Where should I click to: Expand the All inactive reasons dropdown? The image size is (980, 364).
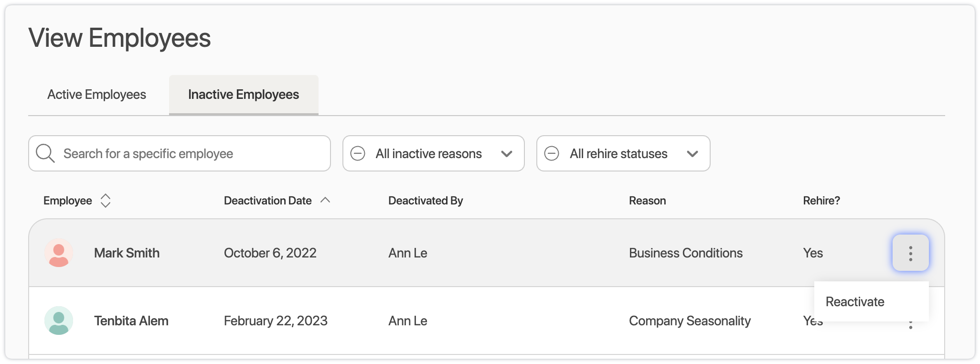click(428, 153)
